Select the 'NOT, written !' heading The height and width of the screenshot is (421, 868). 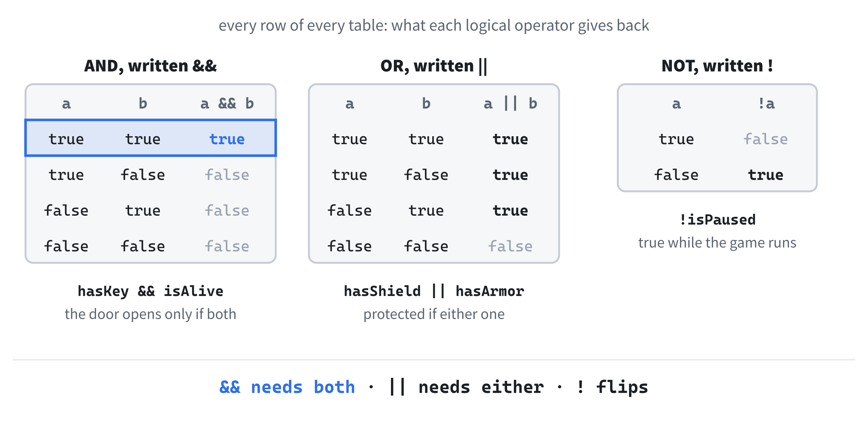tap(717, 66)
